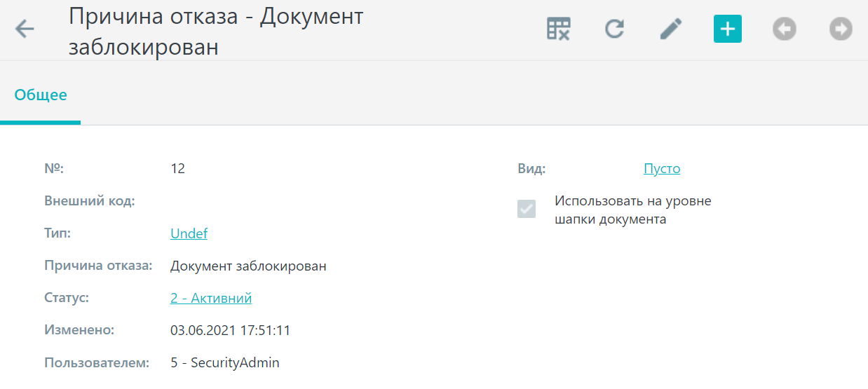Click the Тип label

tap(57, 233)
